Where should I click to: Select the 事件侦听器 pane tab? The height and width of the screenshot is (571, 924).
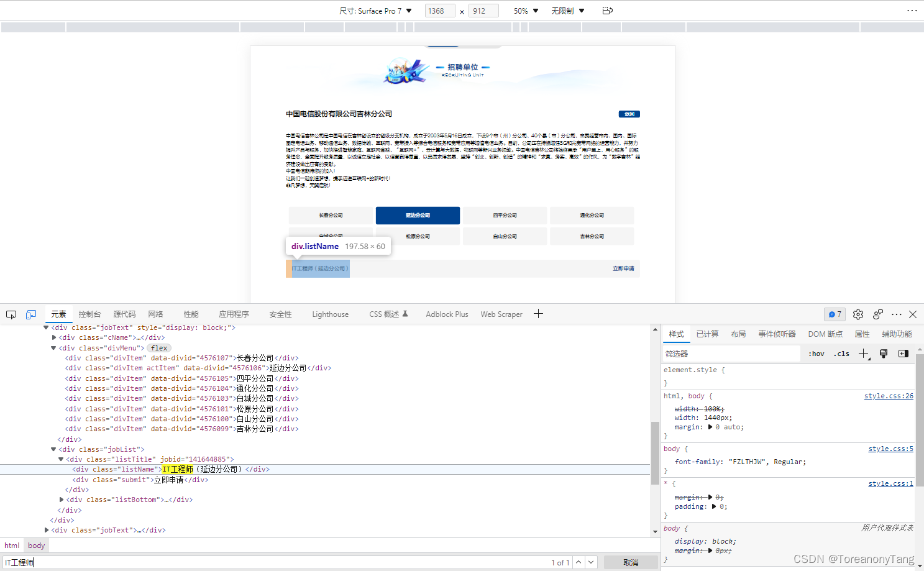(x=777, y=334)
